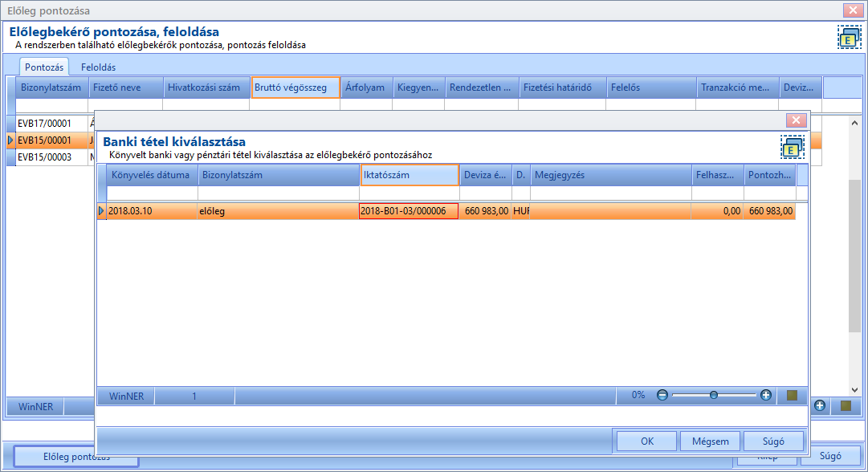Click plus zoom icon in the background window status bar
This screenshot has width=868, height=472.
tap(820, 405)
